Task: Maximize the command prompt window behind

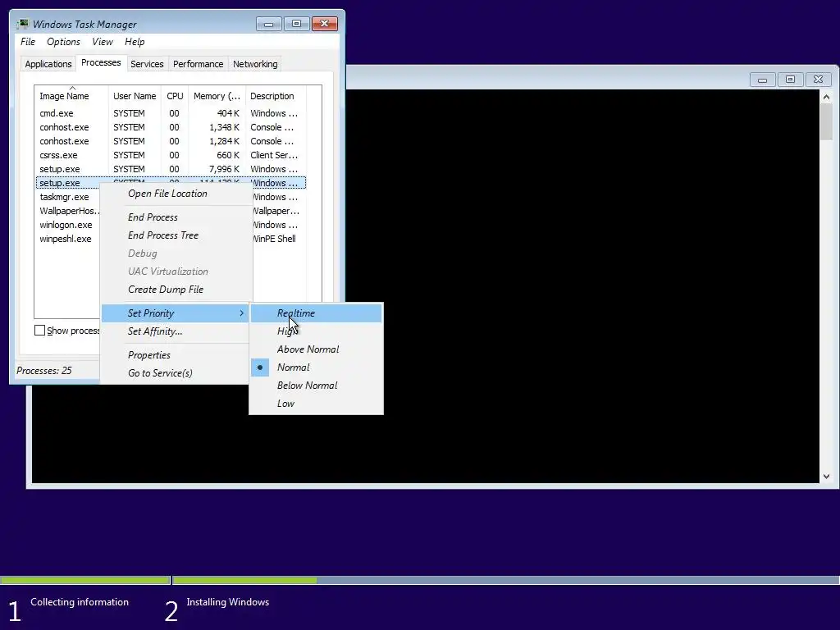Action: (790, 80)
